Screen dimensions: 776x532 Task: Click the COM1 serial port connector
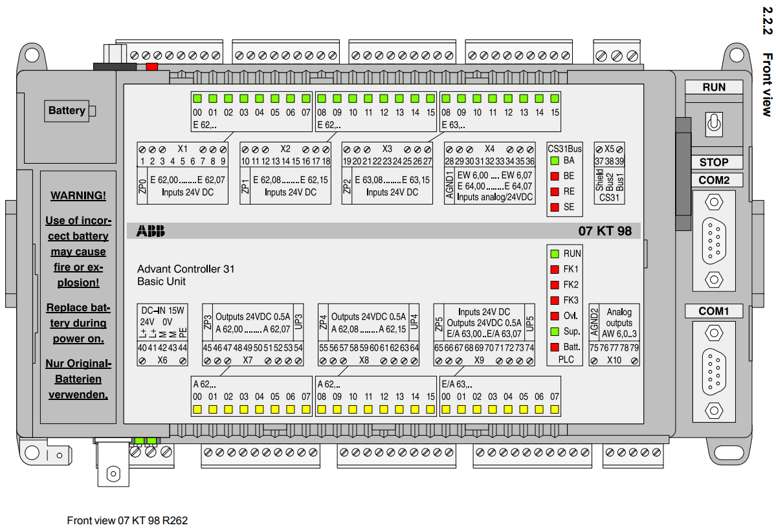(713, 371)
